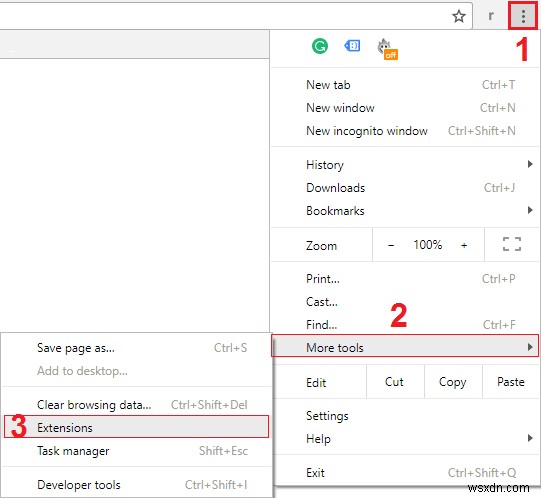541x498 pixels.
Task: Click the address bar field
Action: point(235,16)
